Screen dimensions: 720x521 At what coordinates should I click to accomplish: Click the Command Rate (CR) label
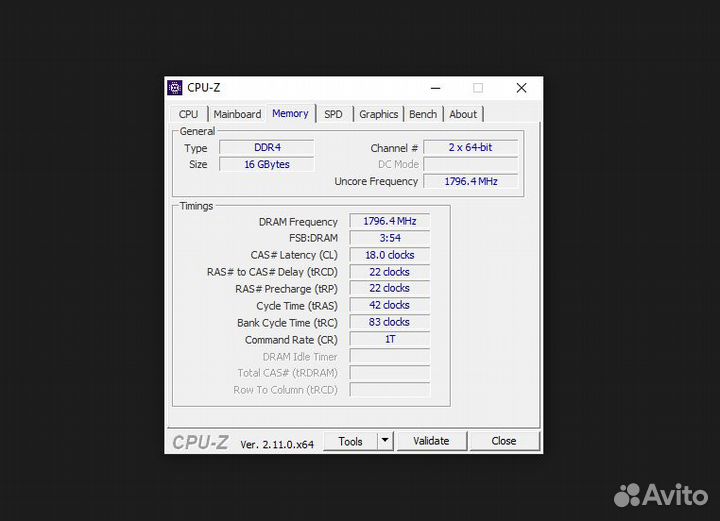(291, 340)
